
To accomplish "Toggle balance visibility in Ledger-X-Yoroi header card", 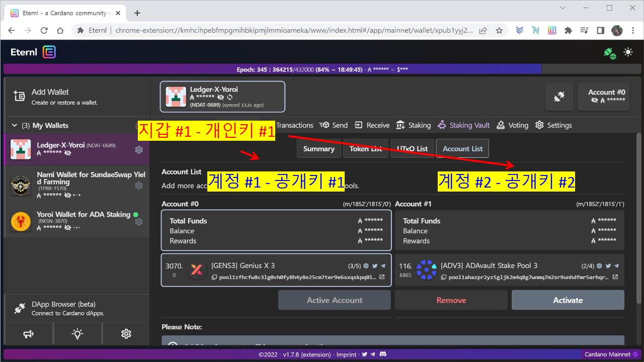I will click(x=221, y=97).
